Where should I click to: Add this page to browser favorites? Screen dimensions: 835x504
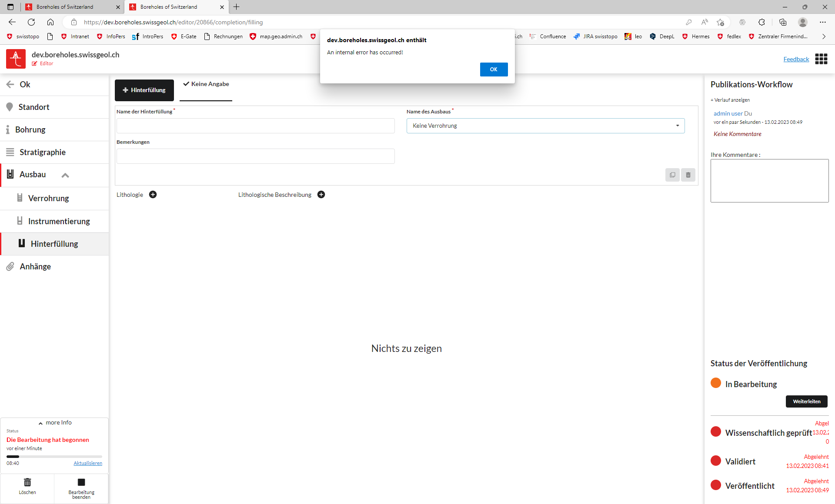click(x=721, y=22)
